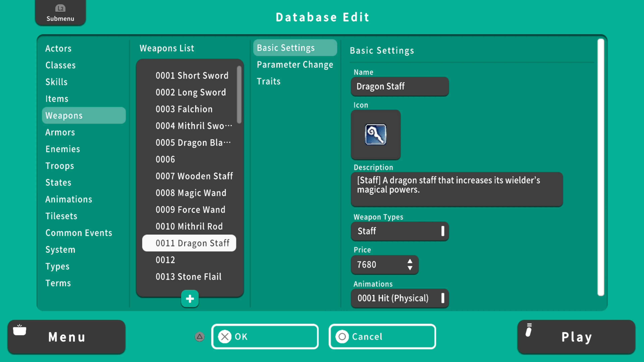Screen dimensions: 644x362
Task: Open the Traits section
Action: [269, 81]
